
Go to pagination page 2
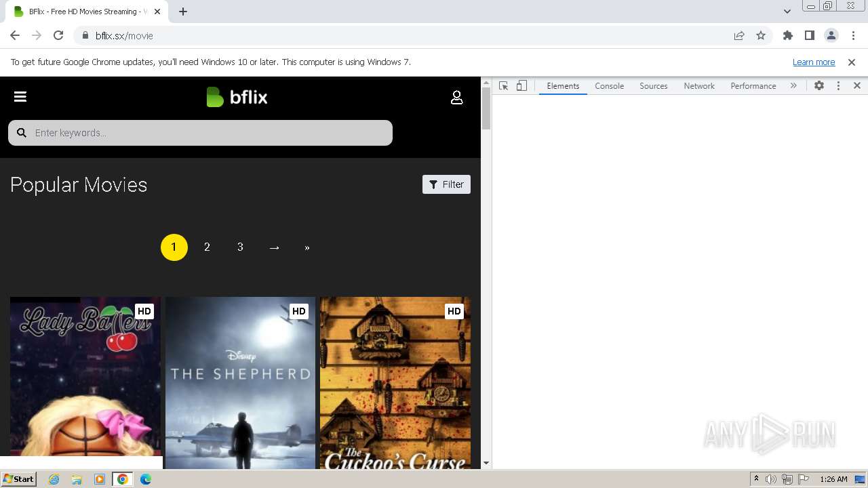point(207,247)
